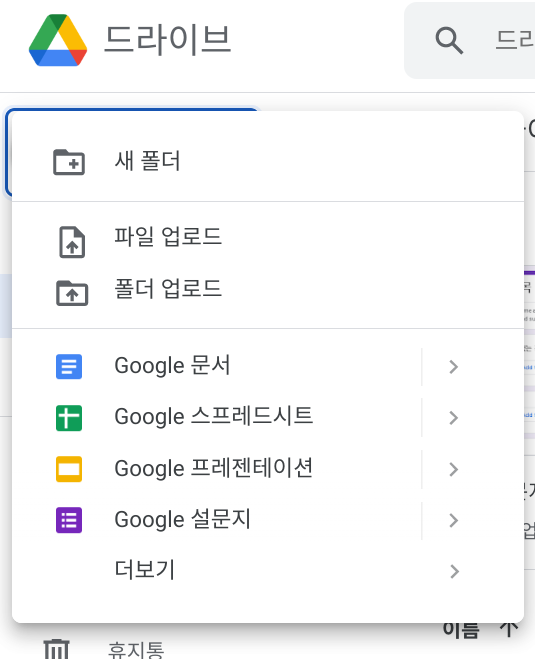Create a new Google 설문지

tap(216, 519)
